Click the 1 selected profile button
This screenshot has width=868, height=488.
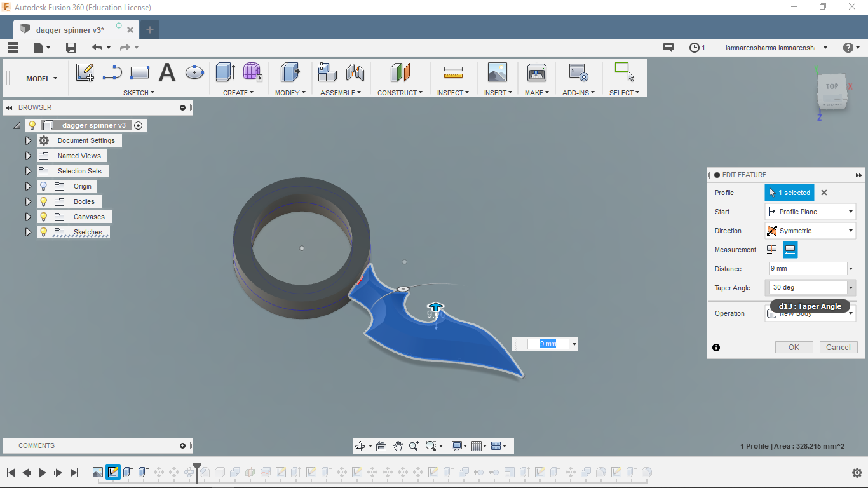pos(789,193)
